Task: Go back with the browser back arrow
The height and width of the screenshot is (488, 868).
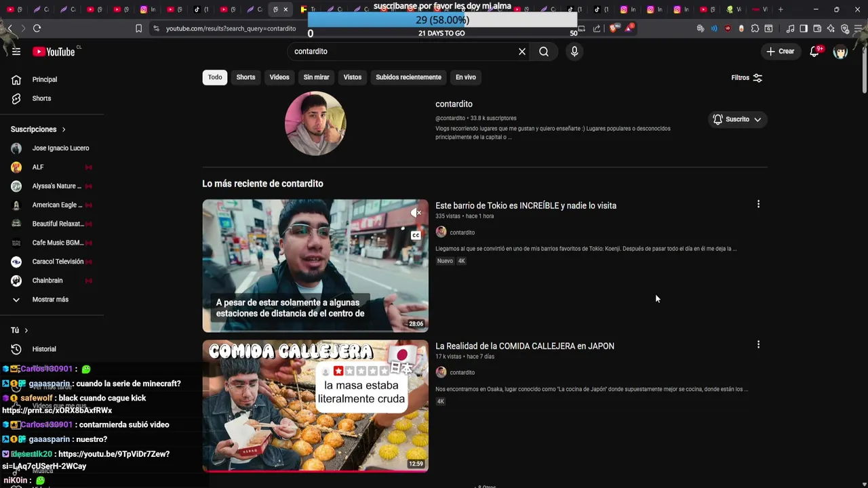Action: coord(10,28)
